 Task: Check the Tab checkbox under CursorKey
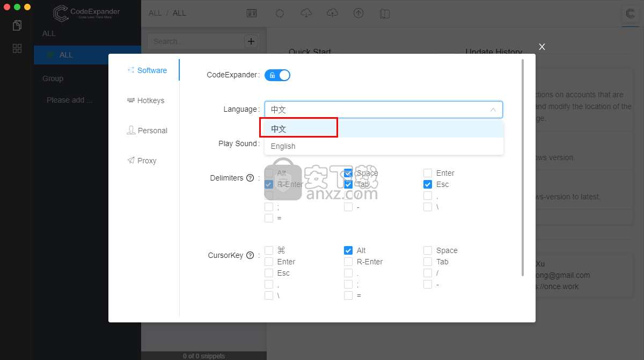point(428,262)
